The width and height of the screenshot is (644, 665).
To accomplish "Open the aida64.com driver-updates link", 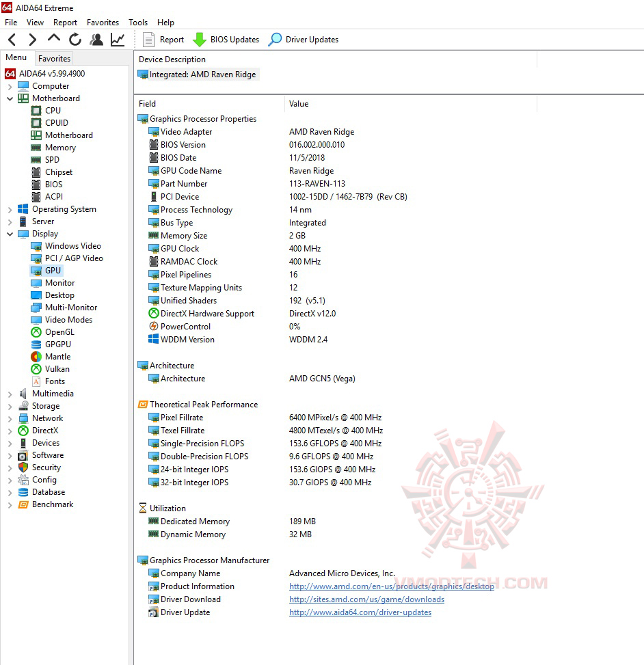I will 360,612.
